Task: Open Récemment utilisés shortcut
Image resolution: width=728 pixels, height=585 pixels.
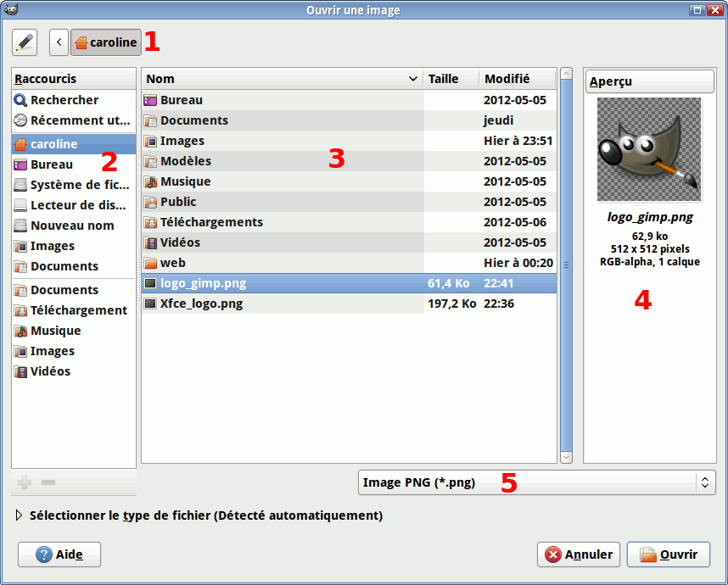Action: click(x=73, y=120)
